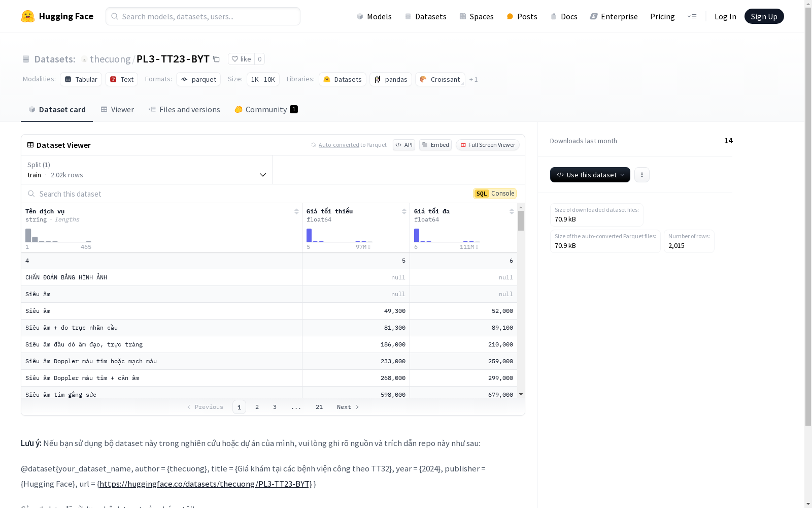Screen dimensions: 812x508
Task: Expand Use this dataset dropdown
Action: 590,175
